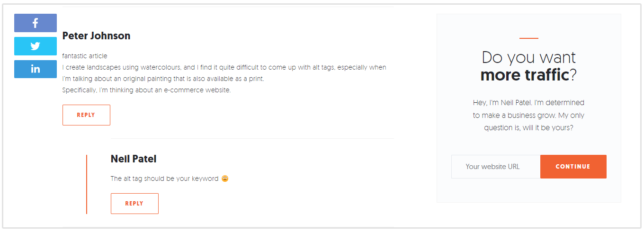The image size is (644, 232).
Task: Select the Neil Patel author name
Action: pos(133,159)
